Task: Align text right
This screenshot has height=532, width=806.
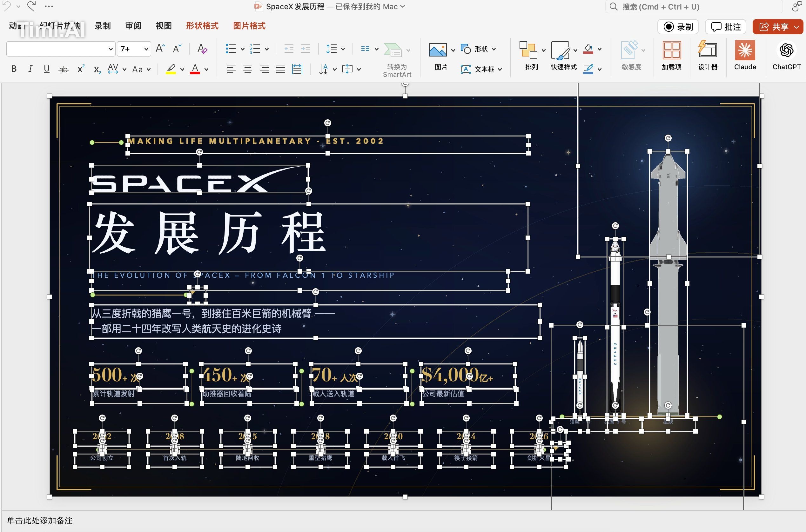Action: click(x=264, y=69)
